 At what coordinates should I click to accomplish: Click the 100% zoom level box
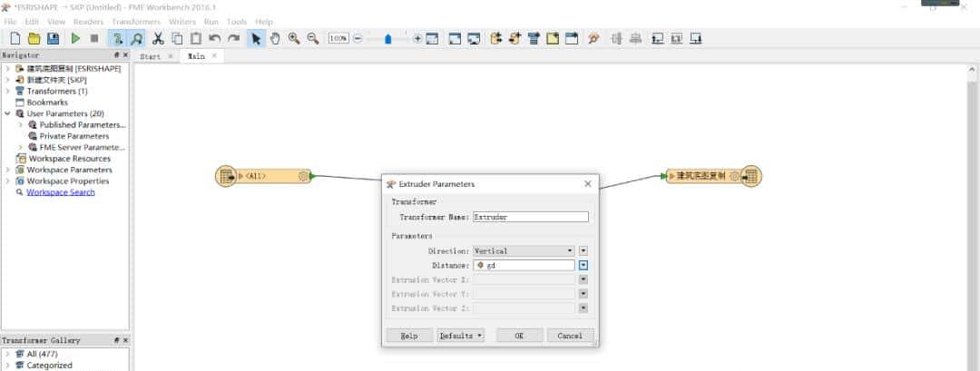[x=338, y=39]
